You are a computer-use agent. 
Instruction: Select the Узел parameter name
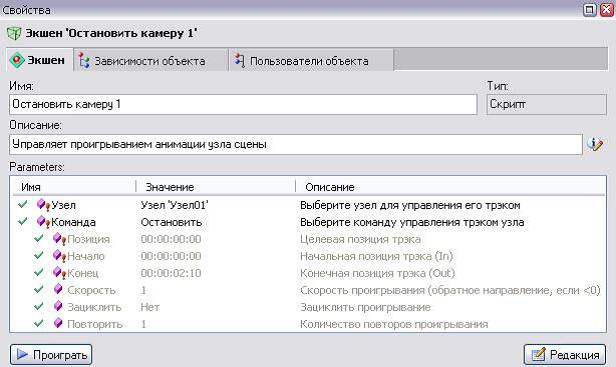[x=63, y=205]
